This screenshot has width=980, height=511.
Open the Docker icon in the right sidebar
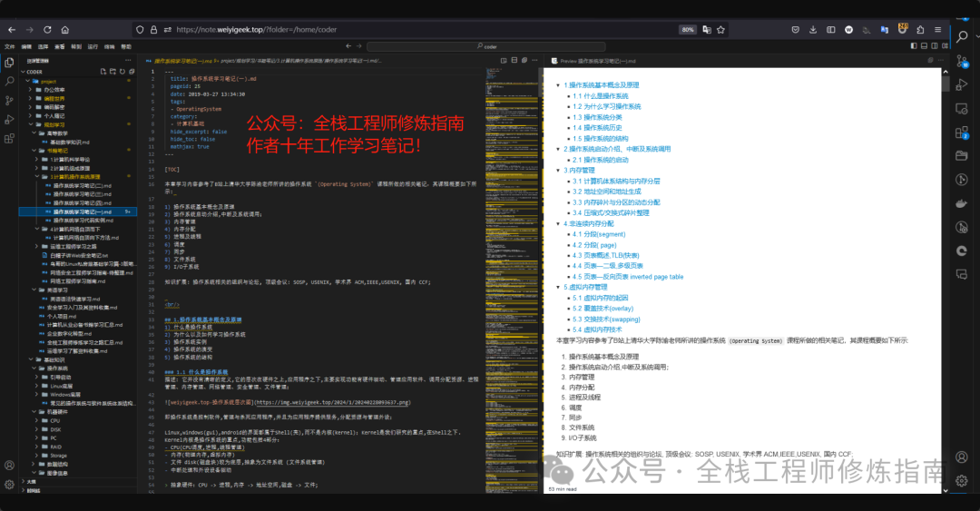(962, 203)
